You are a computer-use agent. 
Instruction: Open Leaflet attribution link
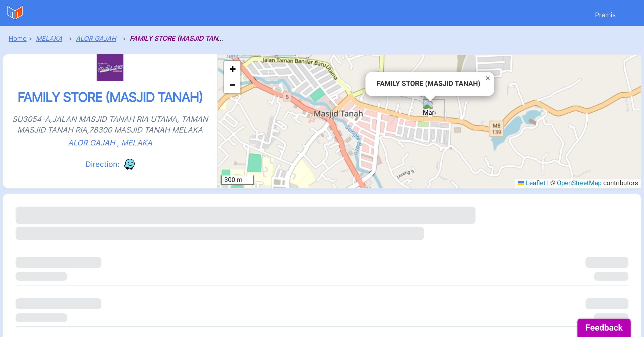click(535, 183)
